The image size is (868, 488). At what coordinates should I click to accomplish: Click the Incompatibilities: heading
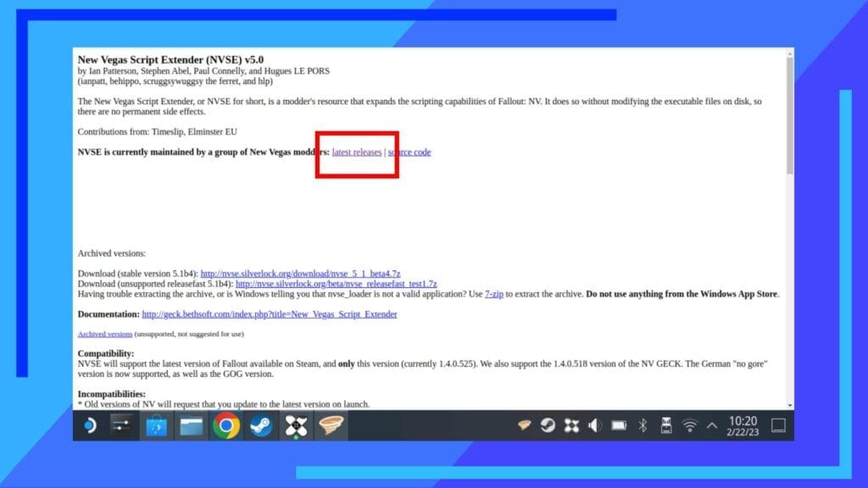pos(111,394)
